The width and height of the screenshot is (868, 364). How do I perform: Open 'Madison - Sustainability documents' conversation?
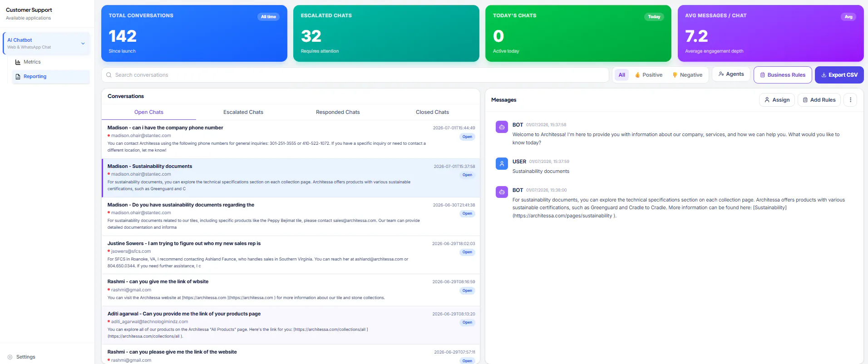(x=291, y=178)
